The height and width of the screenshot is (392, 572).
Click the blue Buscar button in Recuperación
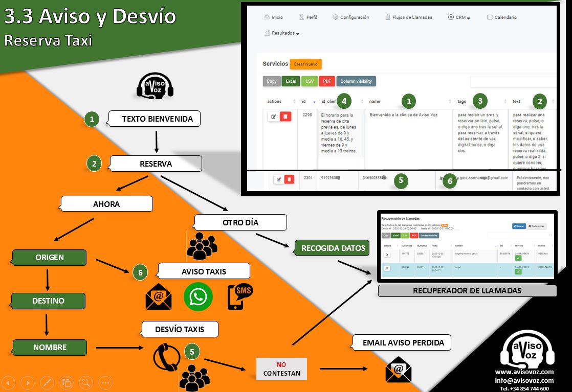click(518, 226)
